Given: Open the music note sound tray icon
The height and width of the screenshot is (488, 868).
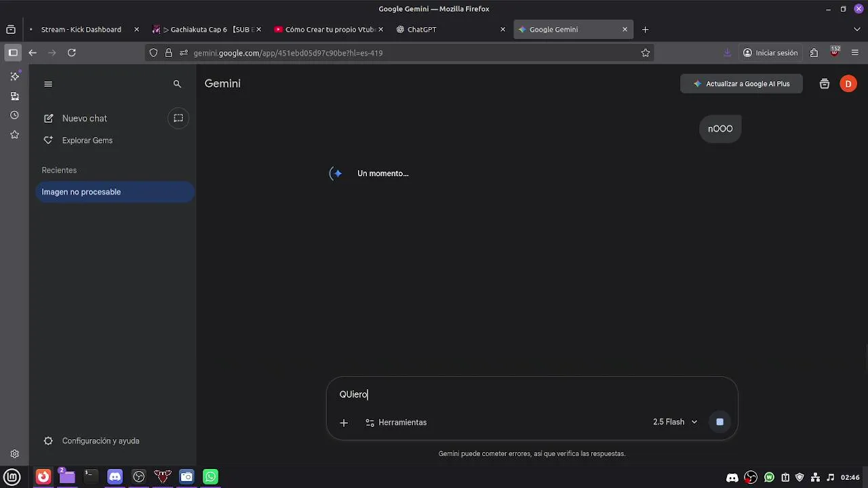Looking at the screenshot, I should [x=831, y=477].
